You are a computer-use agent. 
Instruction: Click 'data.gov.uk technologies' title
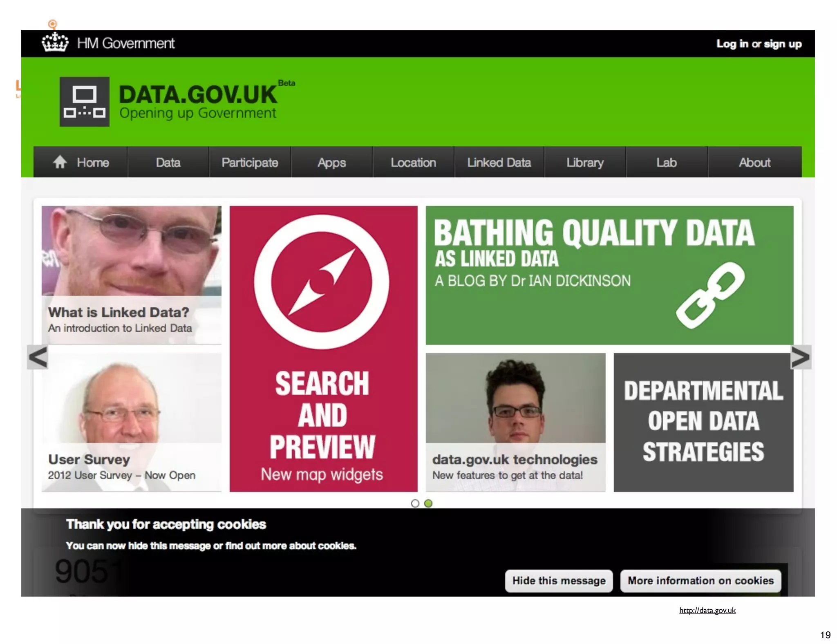click(515, 459)
